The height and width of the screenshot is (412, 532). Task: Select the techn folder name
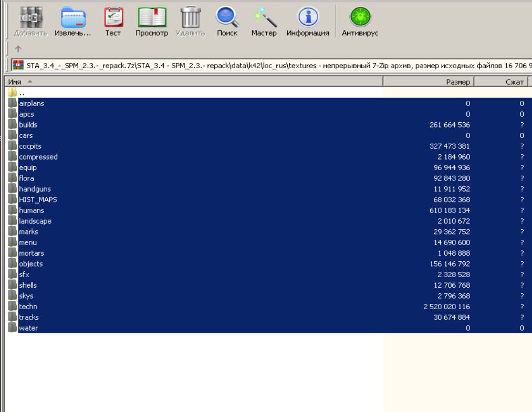28,307
